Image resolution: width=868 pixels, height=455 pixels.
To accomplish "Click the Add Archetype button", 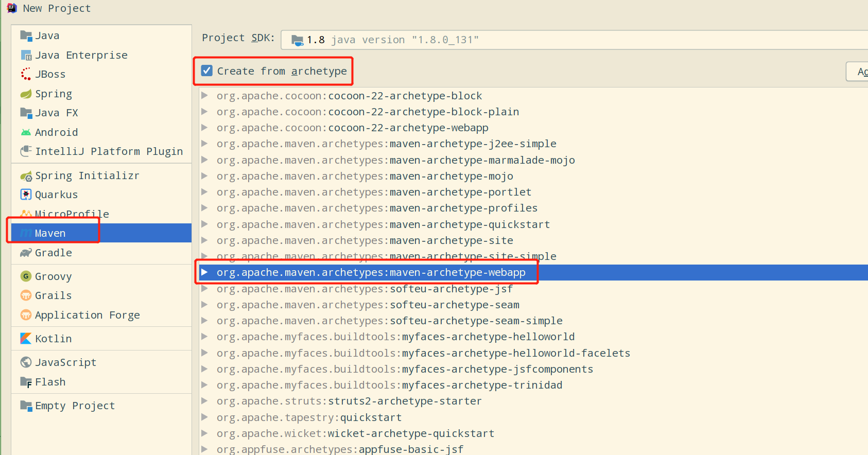I will pos(857,72).
